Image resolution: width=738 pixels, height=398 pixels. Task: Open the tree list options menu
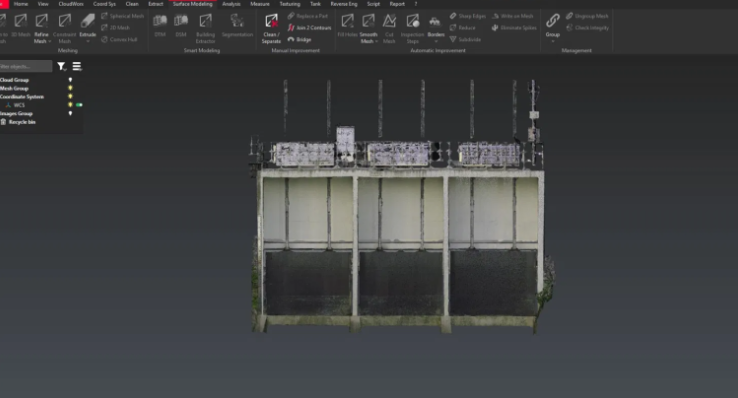click(77, 66)
